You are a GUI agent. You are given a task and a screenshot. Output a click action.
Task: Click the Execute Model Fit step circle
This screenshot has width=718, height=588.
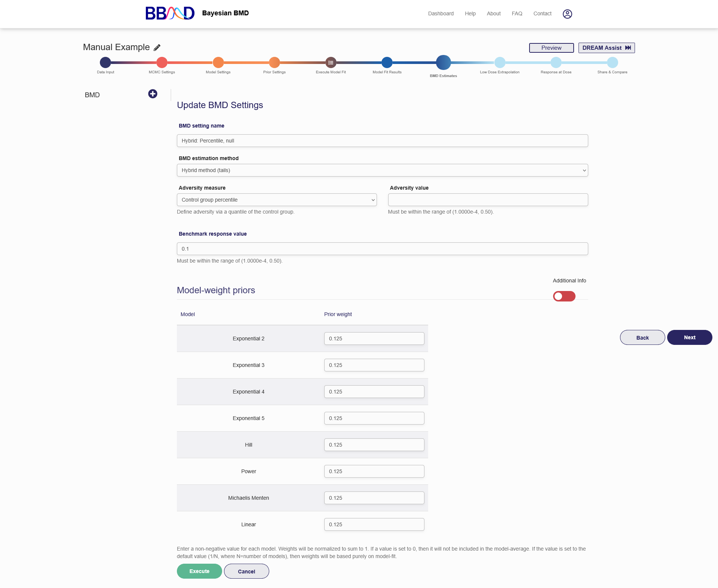[331, 62]
